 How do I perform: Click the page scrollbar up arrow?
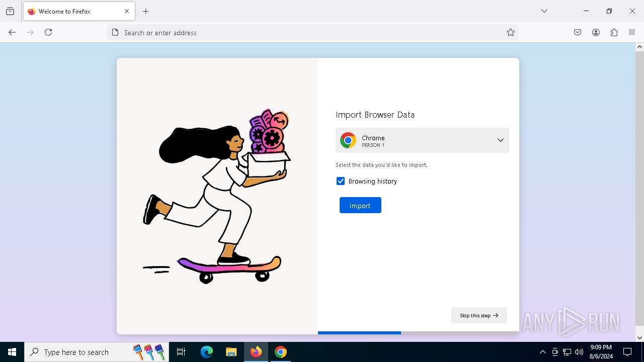pos(639,47)
